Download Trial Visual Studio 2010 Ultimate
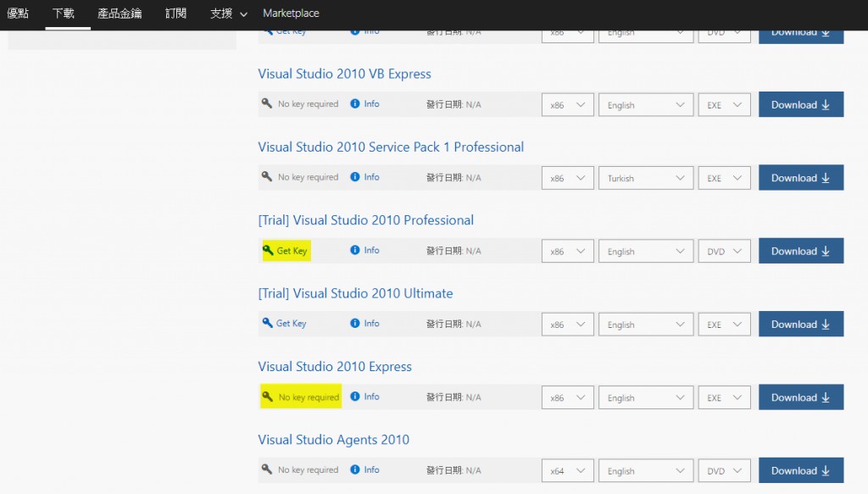 [801, 325]
